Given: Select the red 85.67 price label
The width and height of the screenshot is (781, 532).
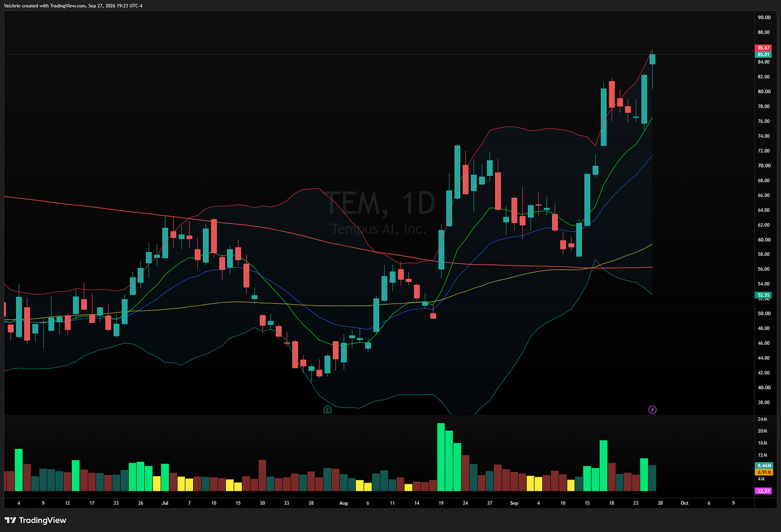Looking at the screenshot, I should tap(764, 48).
